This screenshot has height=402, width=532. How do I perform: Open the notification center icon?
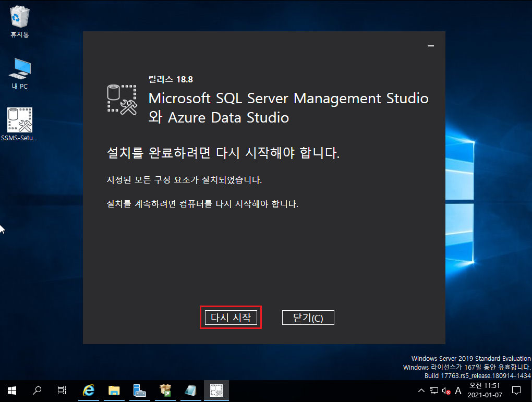coord(516,391)
